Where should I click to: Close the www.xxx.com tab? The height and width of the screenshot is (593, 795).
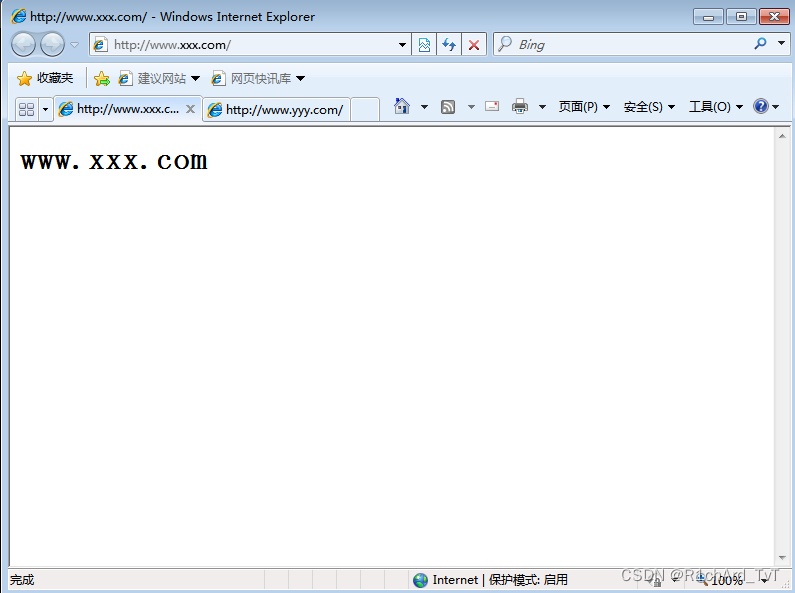pos(190,108)
